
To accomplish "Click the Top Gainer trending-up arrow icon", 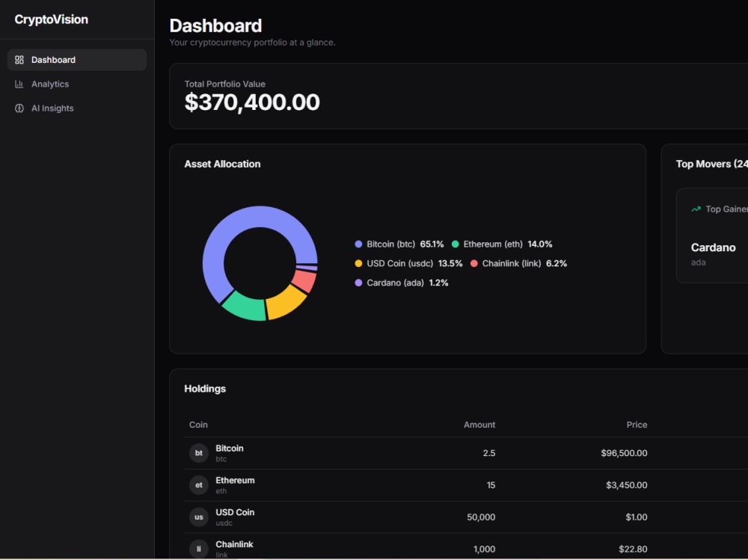I will (x=696, y=209).
